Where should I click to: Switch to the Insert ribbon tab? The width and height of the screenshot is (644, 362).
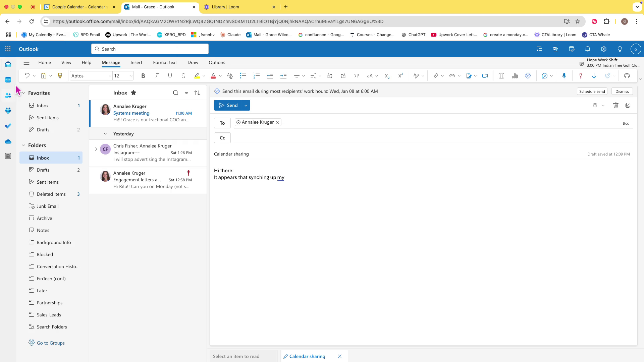pyautogui.click(x=136, y=62)
